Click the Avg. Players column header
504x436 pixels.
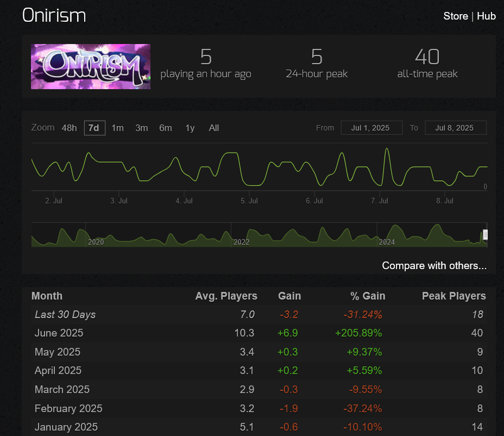coord(226,296)
